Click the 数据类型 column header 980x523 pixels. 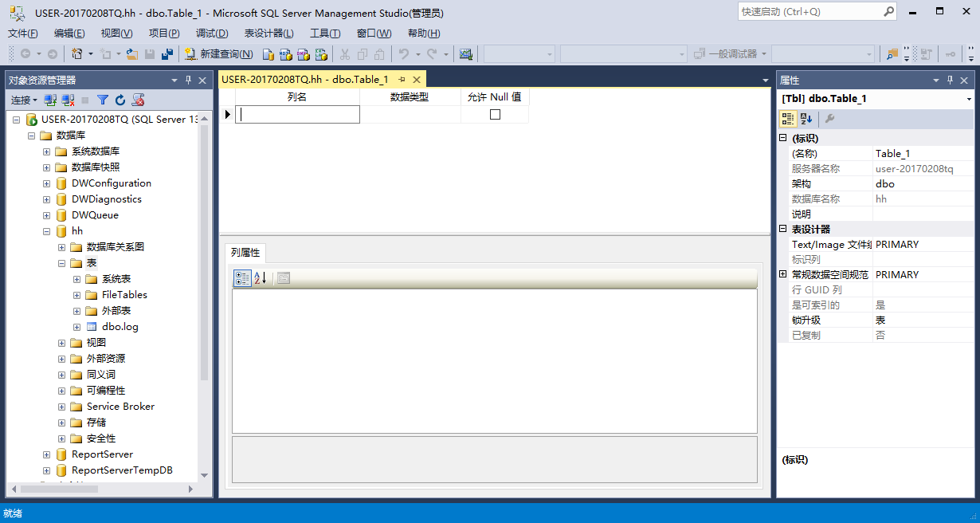[x=410, y=96]
